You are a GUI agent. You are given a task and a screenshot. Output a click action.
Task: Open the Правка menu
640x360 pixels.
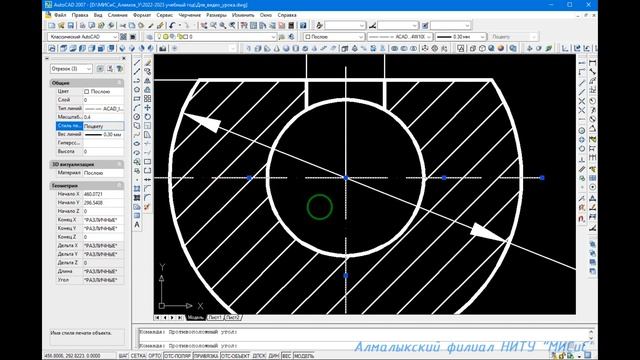[x=80, y=15]
